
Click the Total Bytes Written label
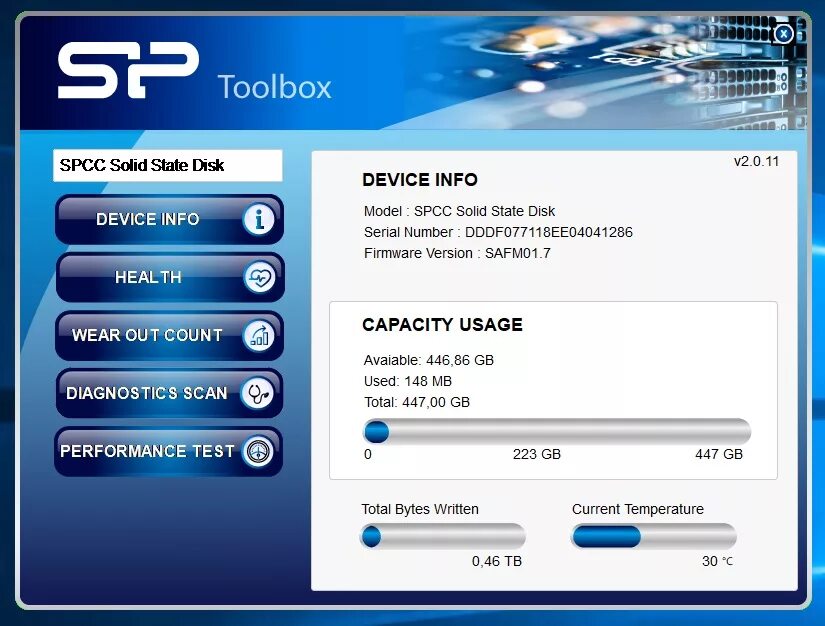click(x=420, y=509)
